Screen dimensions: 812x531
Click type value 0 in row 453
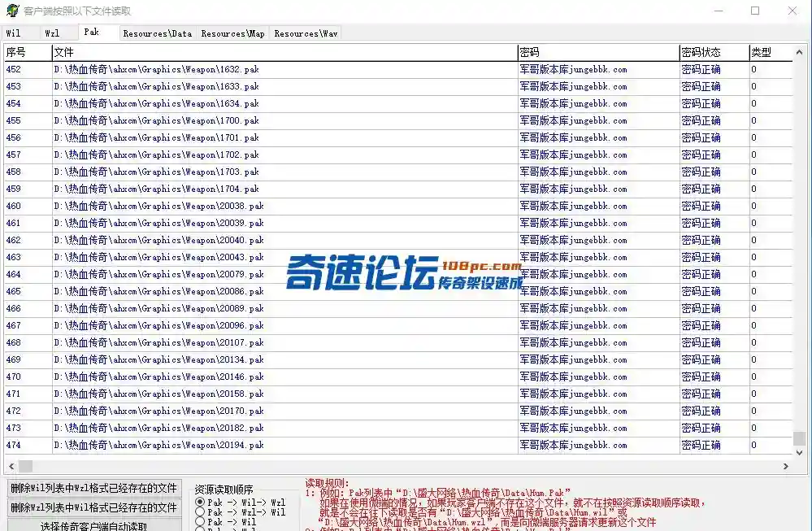tap(754, 86)
